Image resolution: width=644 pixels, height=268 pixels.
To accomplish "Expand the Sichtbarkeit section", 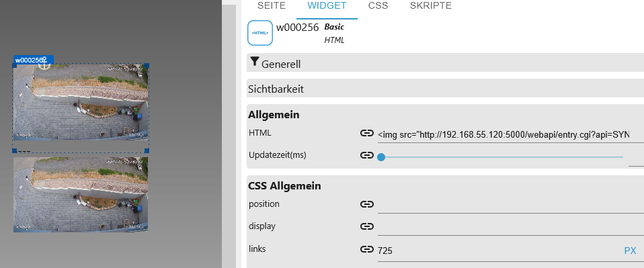I will coord(445,88).
